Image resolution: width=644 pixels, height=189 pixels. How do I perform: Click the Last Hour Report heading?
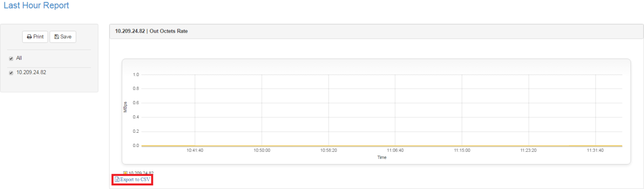pos(36,6)
